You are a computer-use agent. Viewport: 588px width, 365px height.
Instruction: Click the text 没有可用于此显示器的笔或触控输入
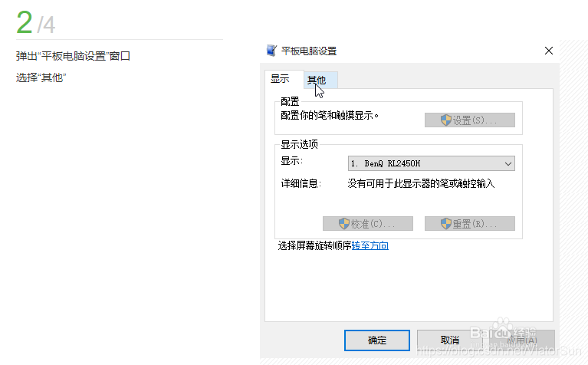pyautogui.click(x=421, y=183)
